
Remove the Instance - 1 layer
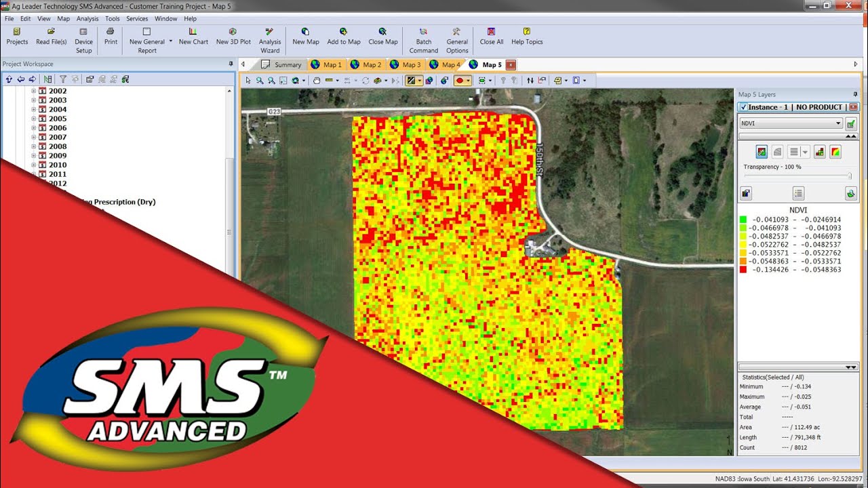tap(853, 107)
